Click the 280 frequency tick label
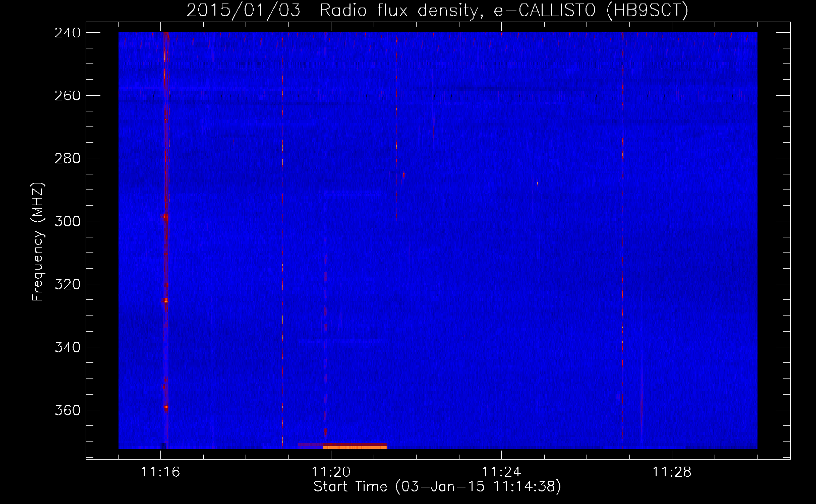816x504 pixels. click(68, 158)
